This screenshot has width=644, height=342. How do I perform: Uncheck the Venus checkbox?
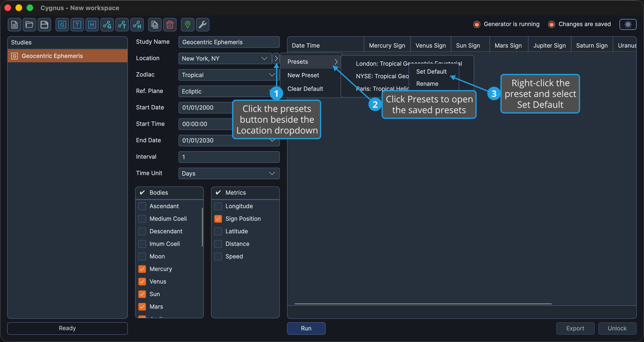coord(142,282)
